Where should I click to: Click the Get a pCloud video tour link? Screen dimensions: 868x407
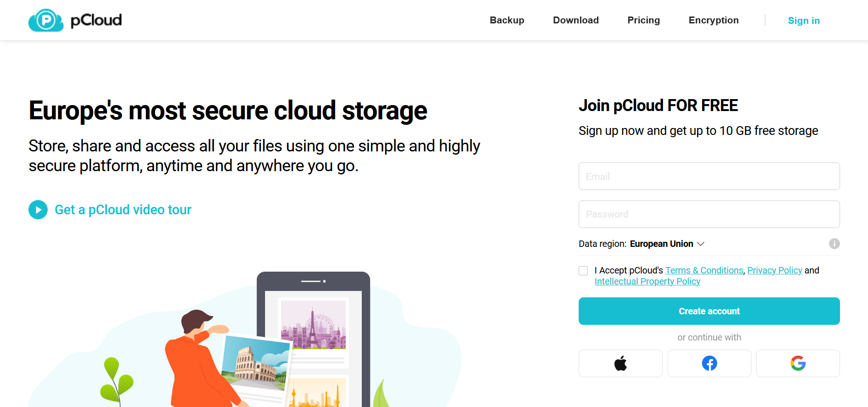(x=123, y=210)
